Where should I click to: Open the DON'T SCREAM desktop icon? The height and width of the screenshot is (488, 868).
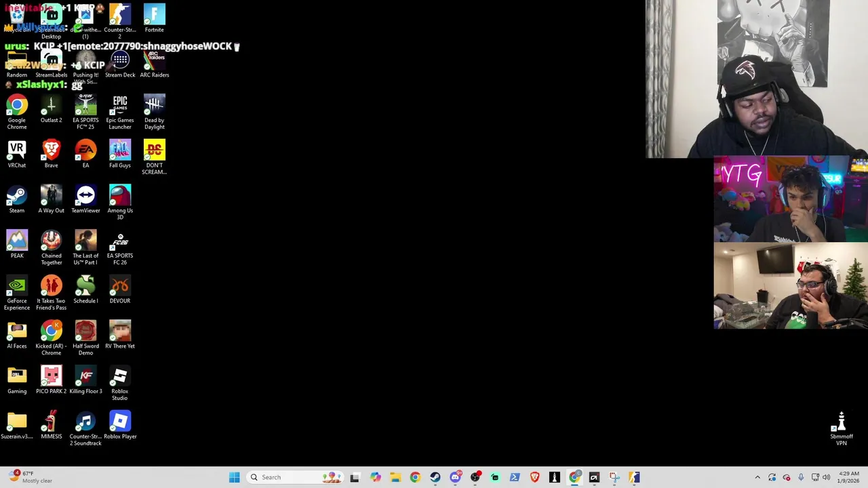(154, 157)
